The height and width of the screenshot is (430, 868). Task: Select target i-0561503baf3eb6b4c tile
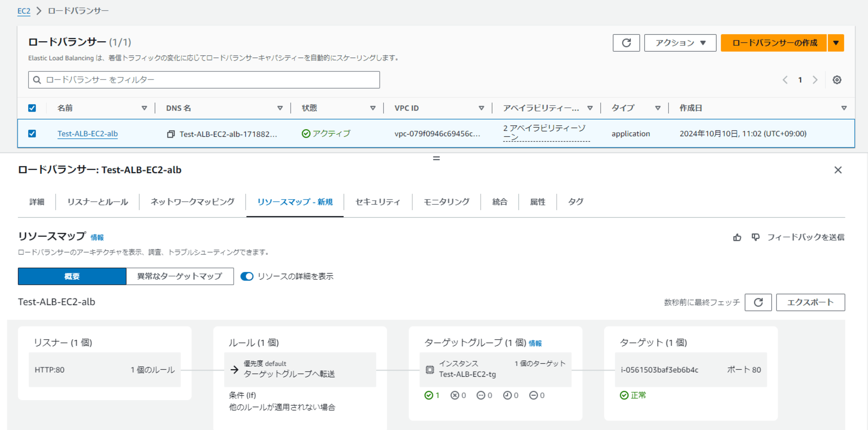point(691,370)
